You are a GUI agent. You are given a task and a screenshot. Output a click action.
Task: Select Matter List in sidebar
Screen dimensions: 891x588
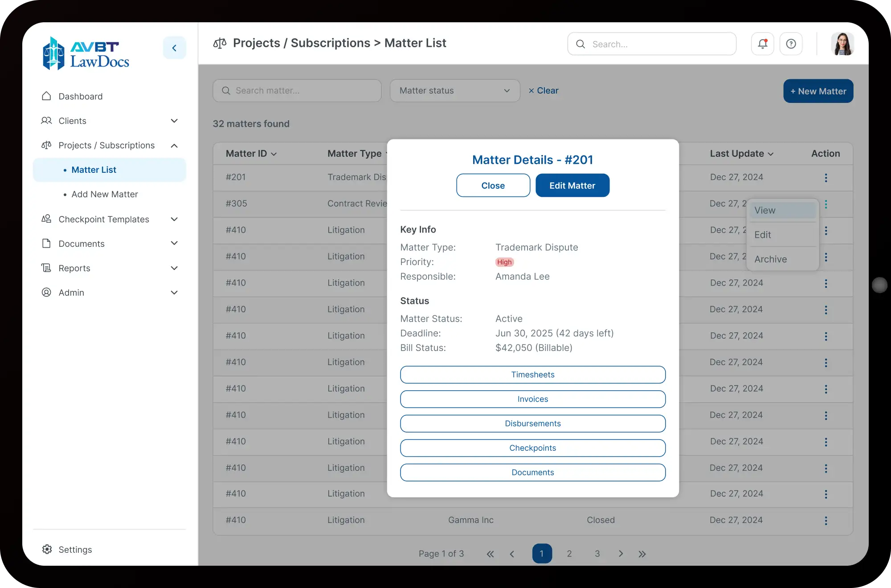[109, 170]
